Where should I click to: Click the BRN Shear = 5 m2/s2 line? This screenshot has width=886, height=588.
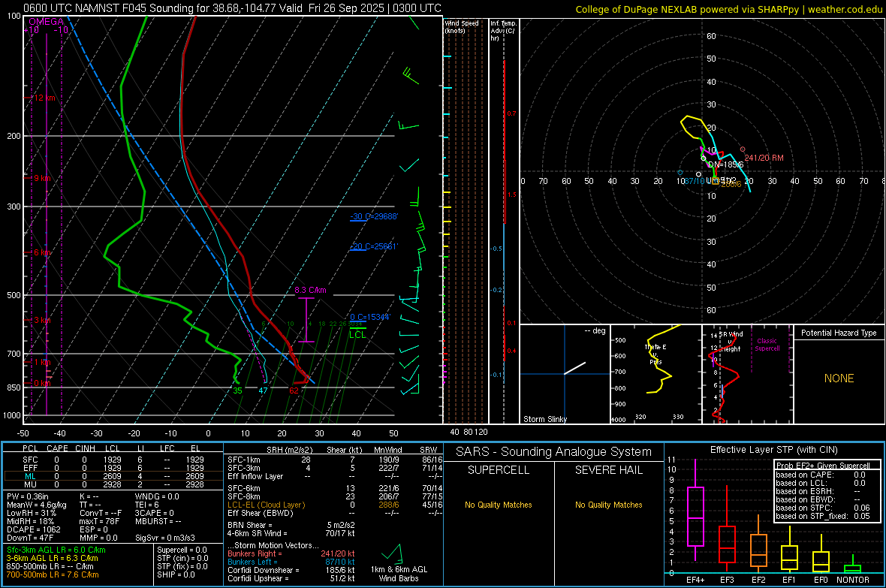point(291,525)
